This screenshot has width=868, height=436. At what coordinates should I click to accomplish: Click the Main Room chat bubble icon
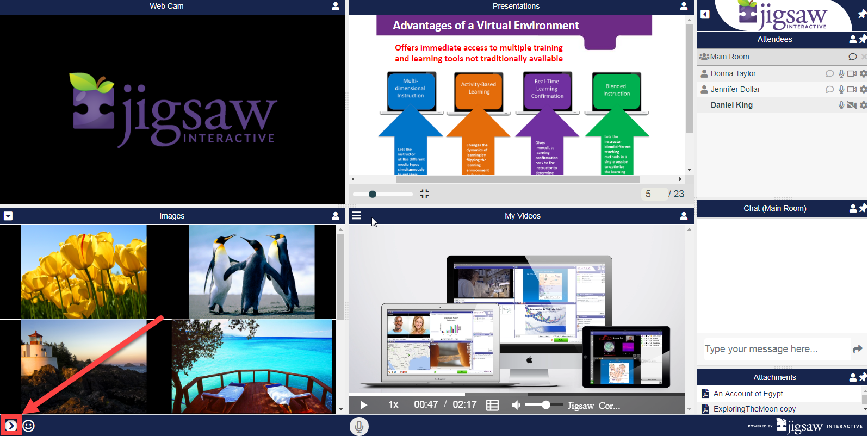(852, 57)
